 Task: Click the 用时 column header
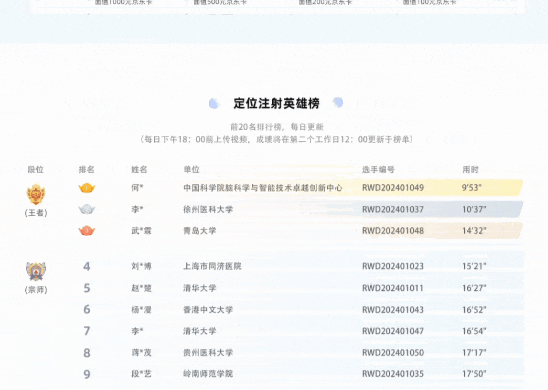pos(470,169)
